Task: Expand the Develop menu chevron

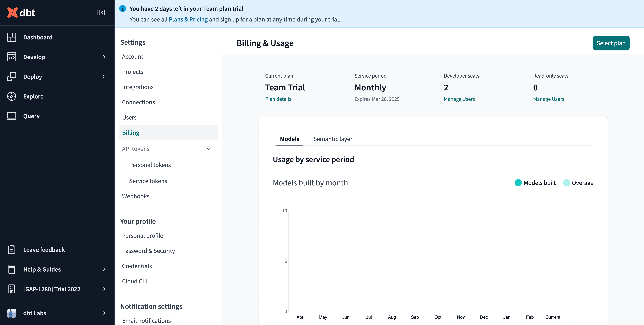Action: coord(104,57)
